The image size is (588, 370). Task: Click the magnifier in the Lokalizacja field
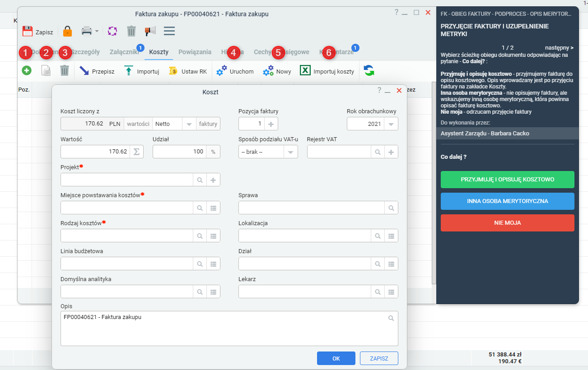[x=378, y=236]
